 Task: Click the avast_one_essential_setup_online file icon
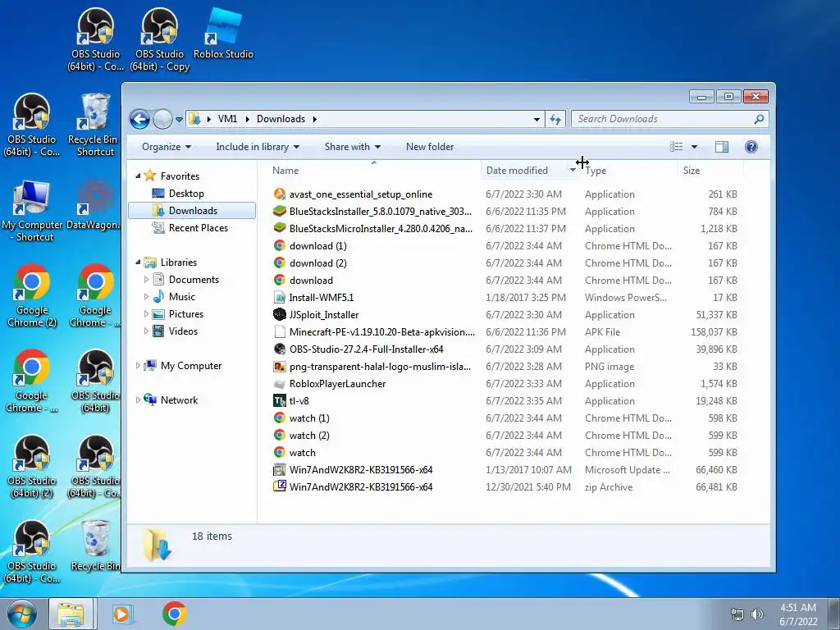tap(279, 194)
